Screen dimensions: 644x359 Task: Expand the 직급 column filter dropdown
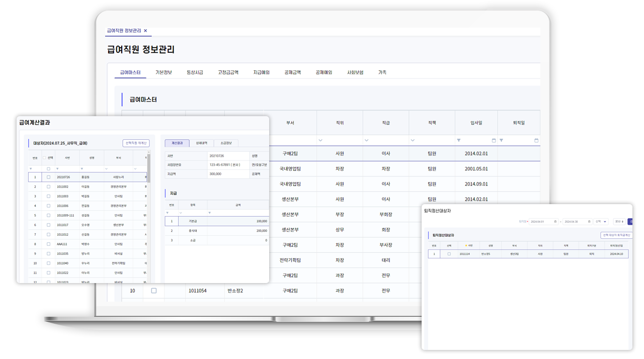tap(367, 140)
